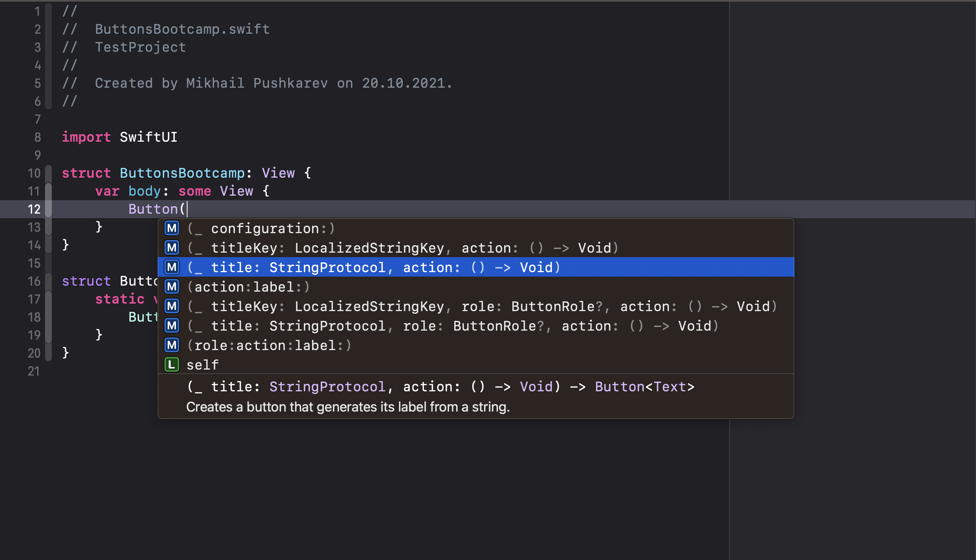This screenshot has width=976, height=560.
Task: Place cursor on import SwiftUI line
Action: (120, 137)
